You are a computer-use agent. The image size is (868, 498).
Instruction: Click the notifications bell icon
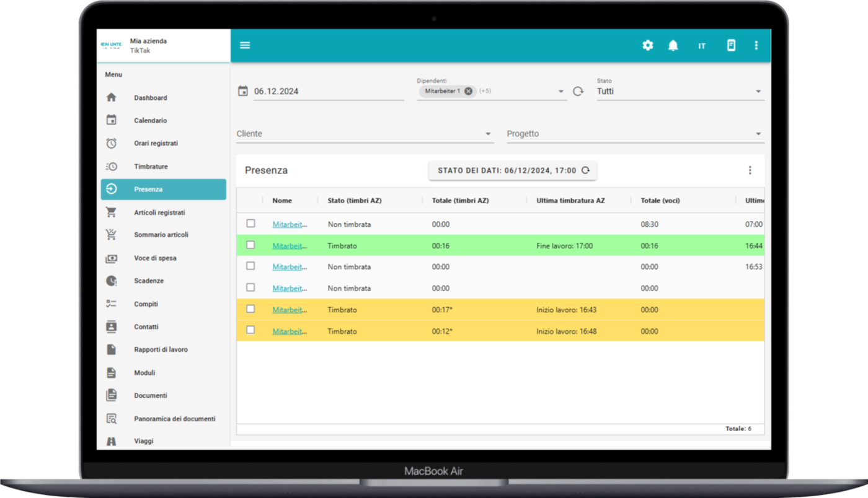coord(673,45)
